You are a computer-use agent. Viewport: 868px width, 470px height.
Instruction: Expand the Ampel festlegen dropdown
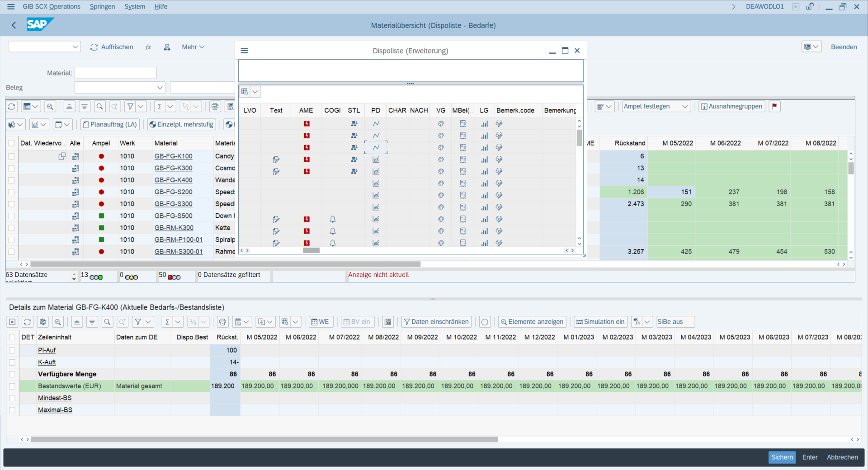click(x=685, y=107)
